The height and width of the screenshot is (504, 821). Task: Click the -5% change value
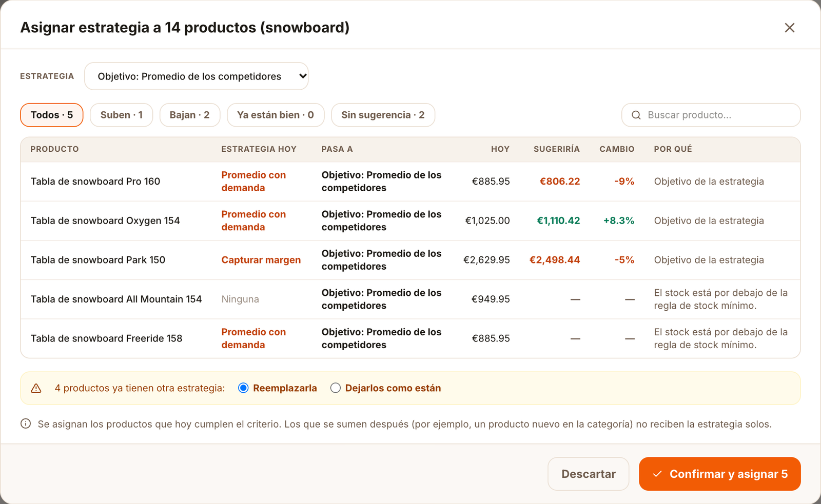click(x=624, y=260)
